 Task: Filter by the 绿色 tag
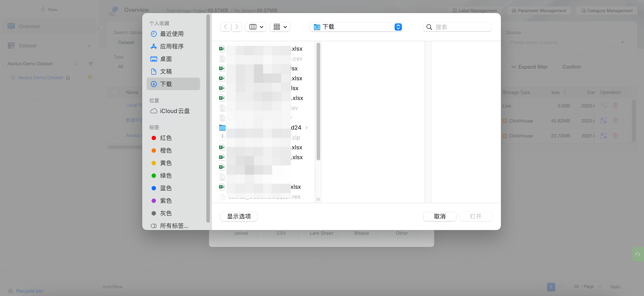173,176
